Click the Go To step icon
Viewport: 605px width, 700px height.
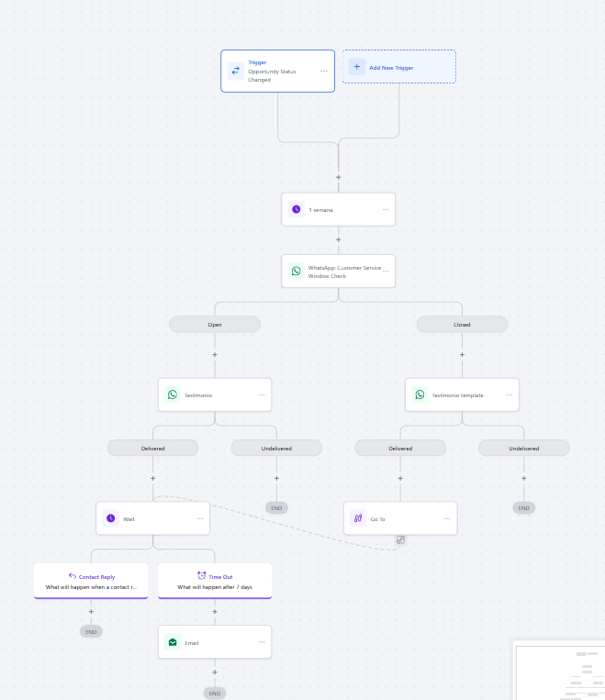358,518
